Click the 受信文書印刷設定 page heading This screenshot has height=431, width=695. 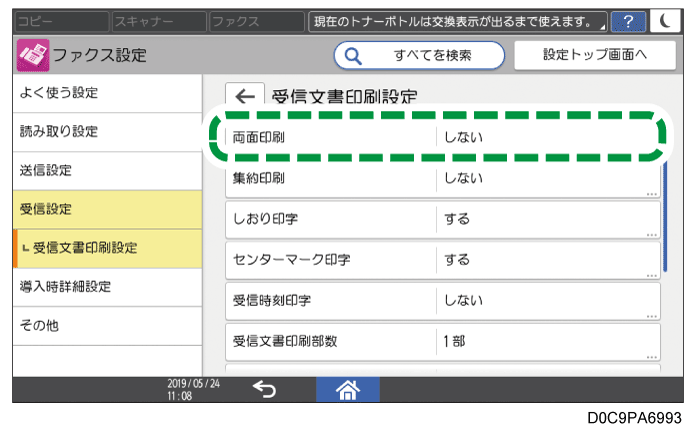click(x=344, y=96)
